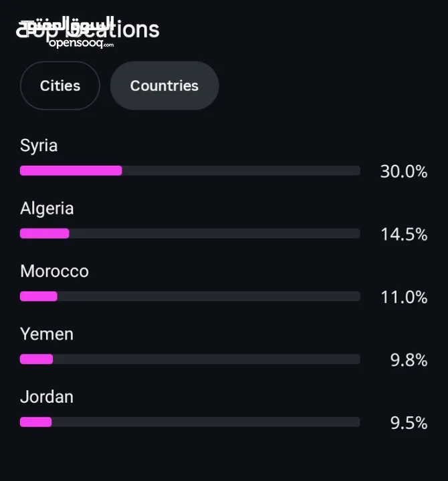The image size is (448, 481).
Task: Click the unfilled part of Syria's bar
Action: (241, 170)
